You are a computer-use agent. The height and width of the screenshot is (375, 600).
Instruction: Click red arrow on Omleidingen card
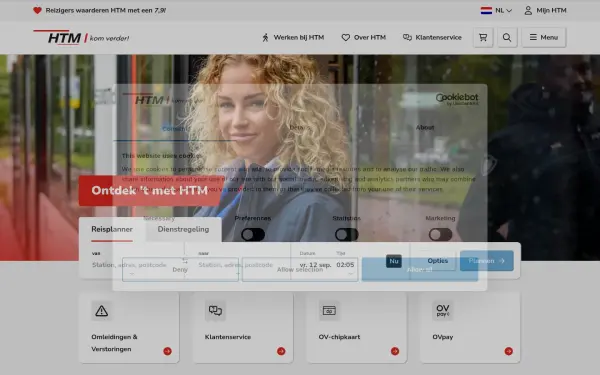pyautogui.click(x=167, y=351)
